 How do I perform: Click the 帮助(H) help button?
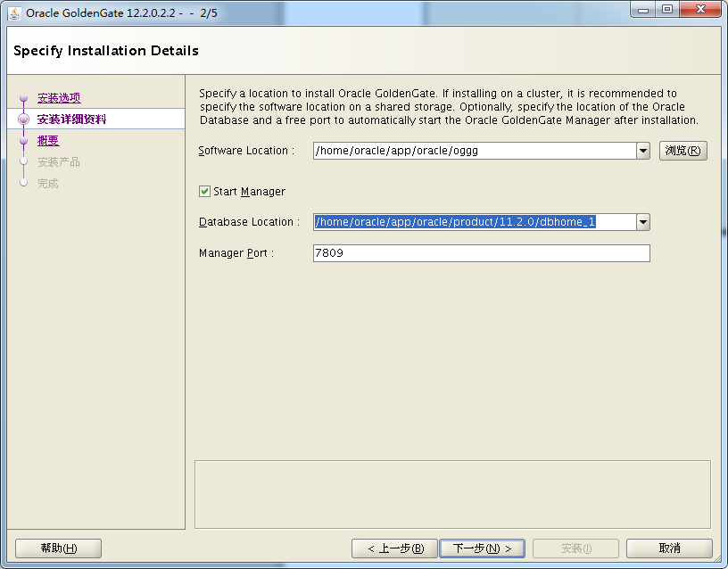tap(59, 548)
